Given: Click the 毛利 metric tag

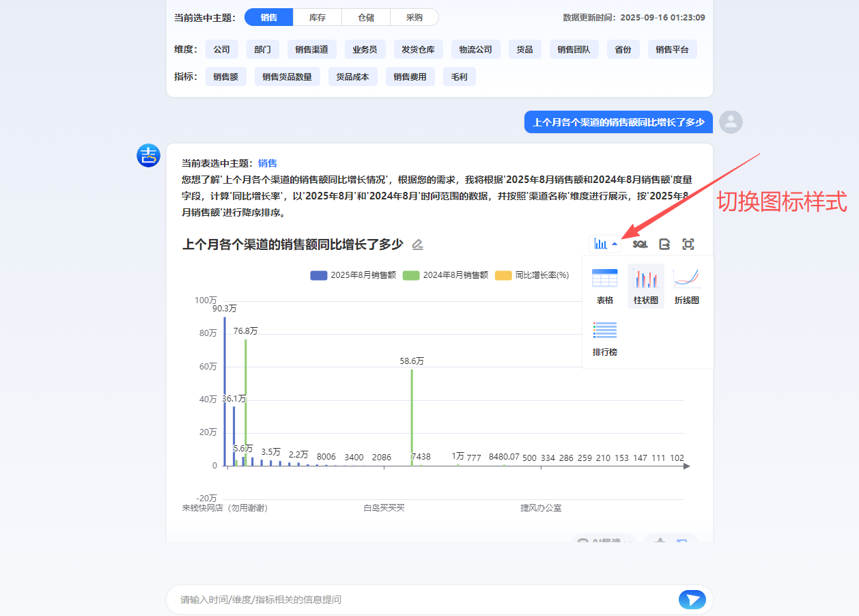Looking at the screenshot, I should pyautogui.click(x=459, y=76).
